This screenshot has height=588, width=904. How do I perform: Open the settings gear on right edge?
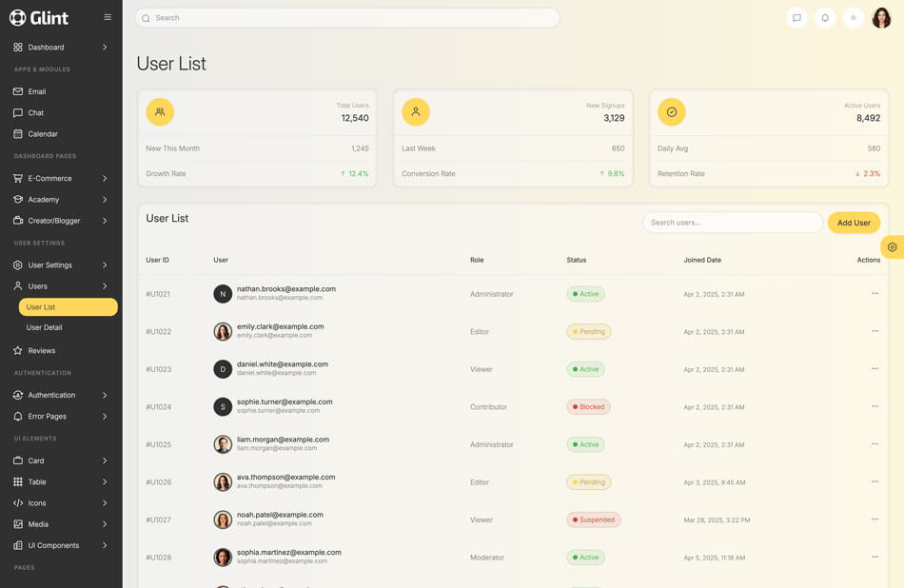pyautogui.click(x=892, y=247)
